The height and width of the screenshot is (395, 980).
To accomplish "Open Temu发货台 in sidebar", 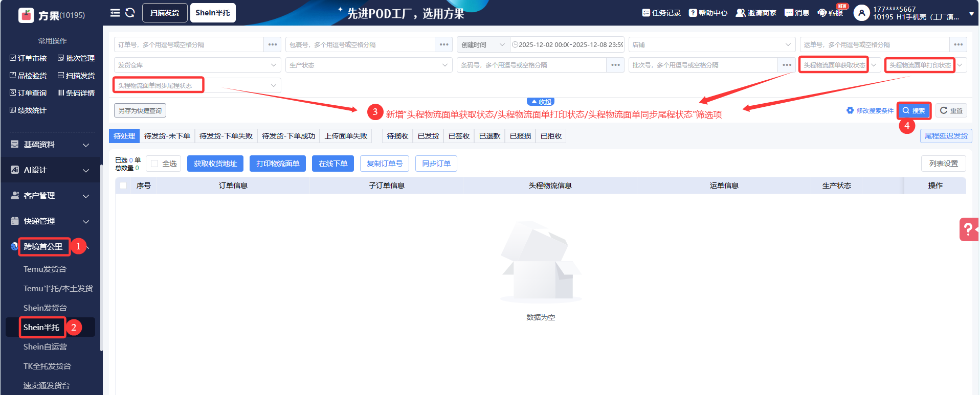I will [45, 269].
